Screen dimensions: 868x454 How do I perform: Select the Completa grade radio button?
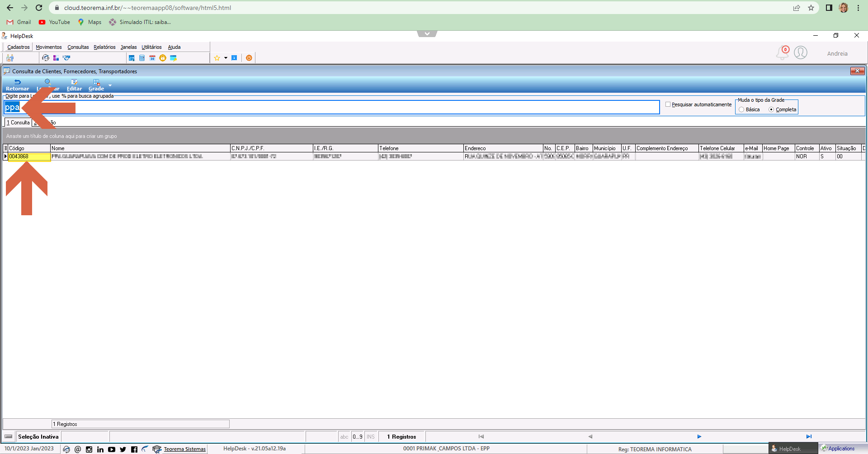pos(771,109)
